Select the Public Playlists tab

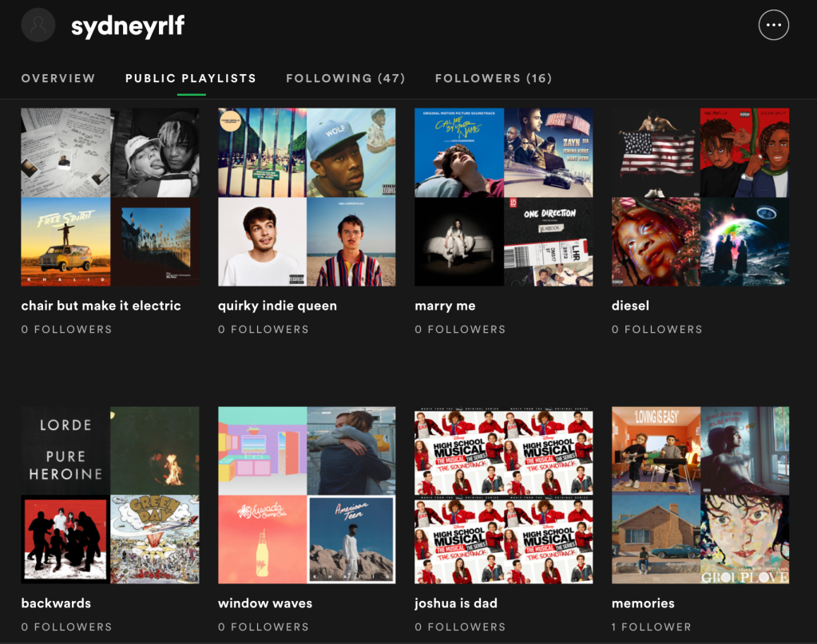point(191,78)
